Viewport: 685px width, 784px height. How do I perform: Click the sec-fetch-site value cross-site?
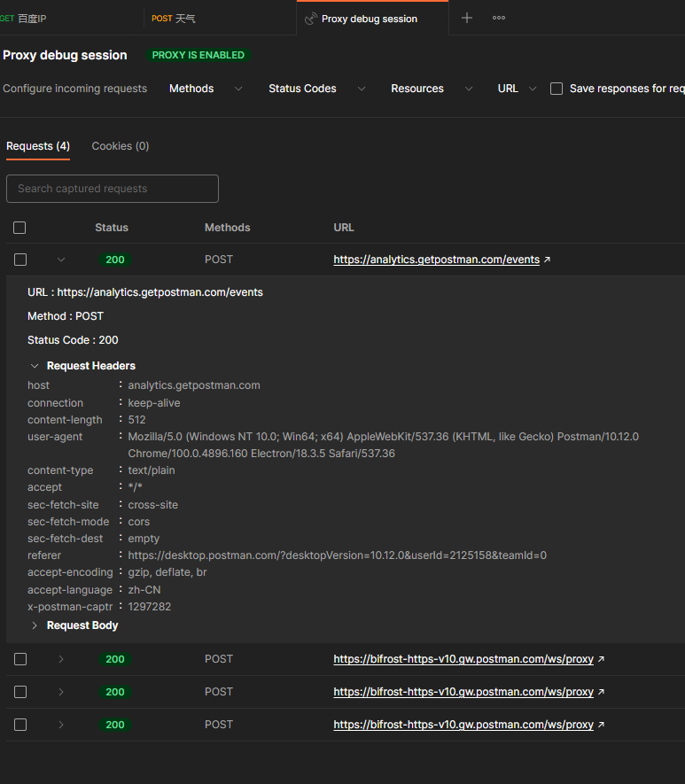coord(153,505)
